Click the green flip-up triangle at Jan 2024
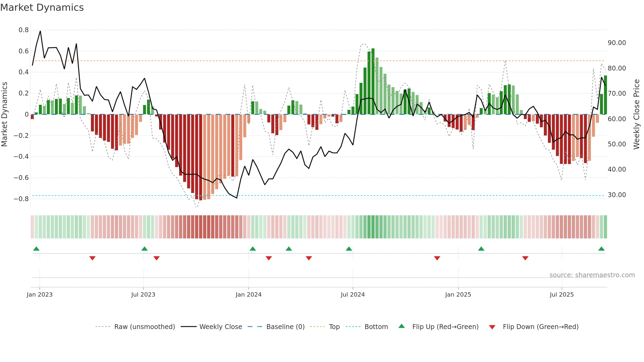644x362 pixels. [253, 249]
